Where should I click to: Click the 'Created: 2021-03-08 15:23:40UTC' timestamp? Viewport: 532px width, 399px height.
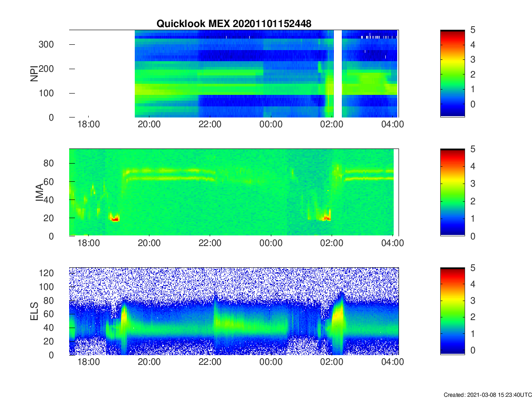coord(488,395)
